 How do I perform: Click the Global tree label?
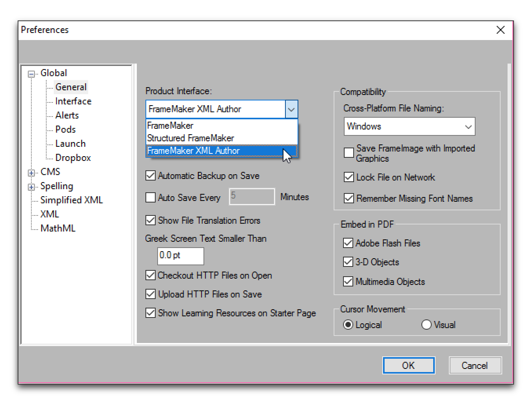pyautogui.click(x=54, y=73)
